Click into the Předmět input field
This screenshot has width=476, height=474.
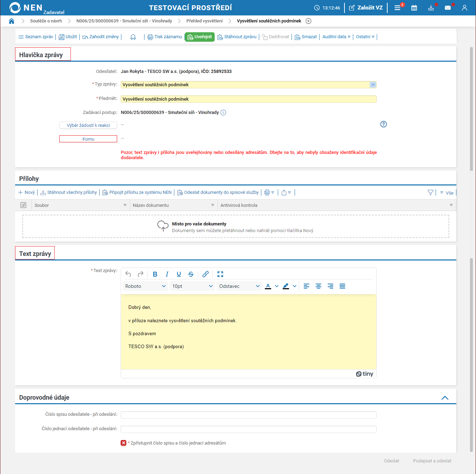249,99
